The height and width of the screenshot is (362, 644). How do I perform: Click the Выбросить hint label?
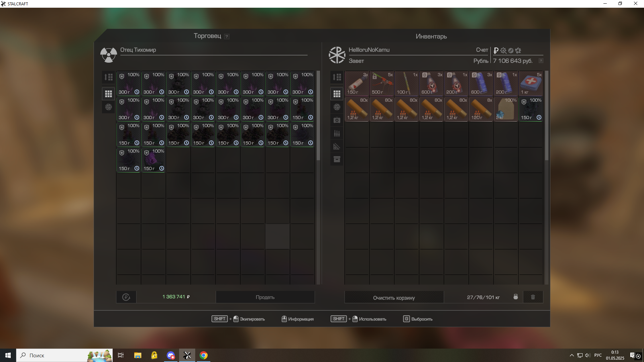pyautogui.click(x=422, y=319)
